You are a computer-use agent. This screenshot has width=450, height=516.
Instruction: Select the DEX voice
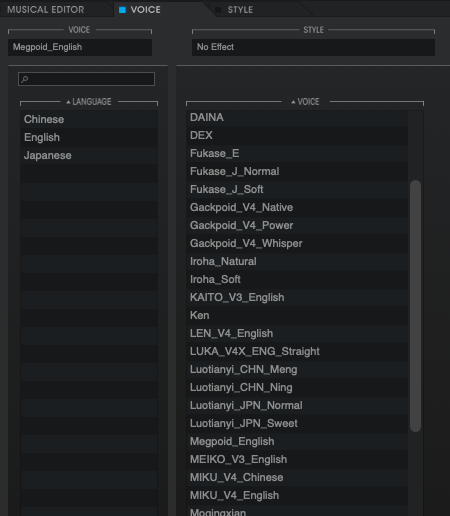(297, 135)
